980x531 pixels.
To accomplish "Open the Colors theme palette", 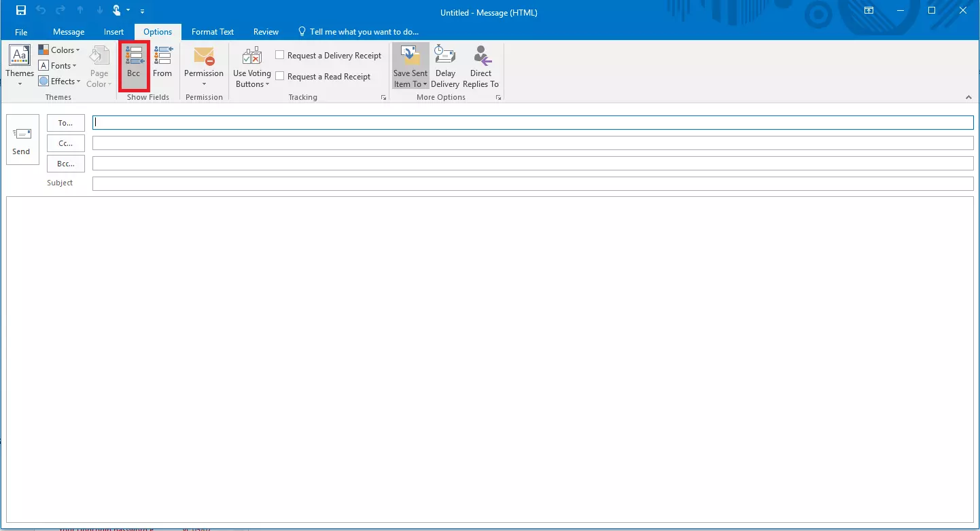I will pos(59,50).
